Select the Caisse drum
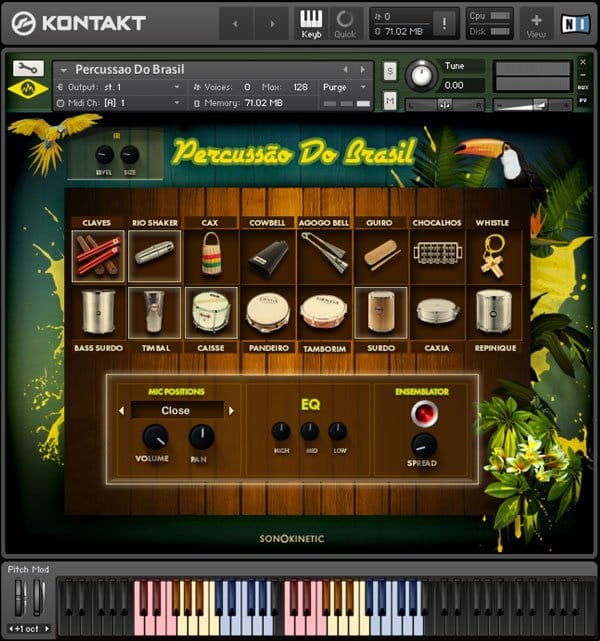Viewport: 600px width, 641px height. (211, 313)
